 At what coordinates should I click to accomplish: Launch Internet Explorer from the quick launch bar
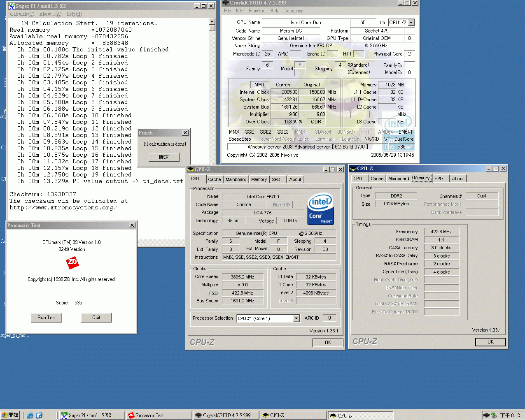click(x=30, y=415)
